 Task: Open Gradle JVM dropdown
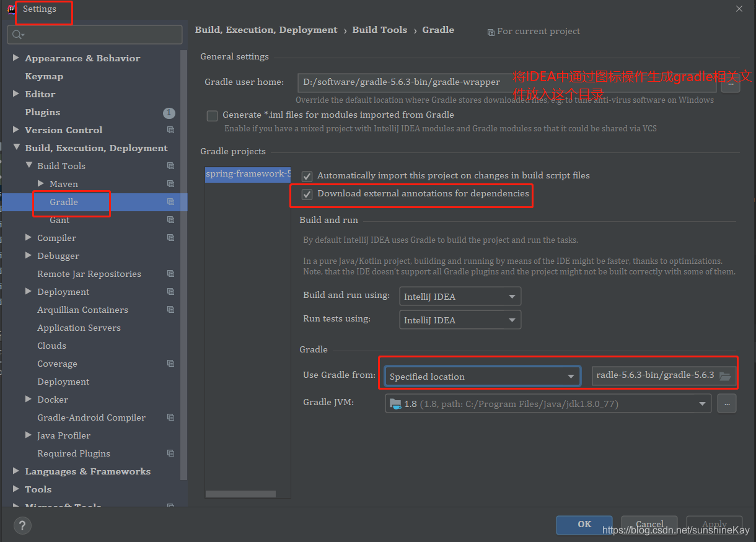(548, 404)
